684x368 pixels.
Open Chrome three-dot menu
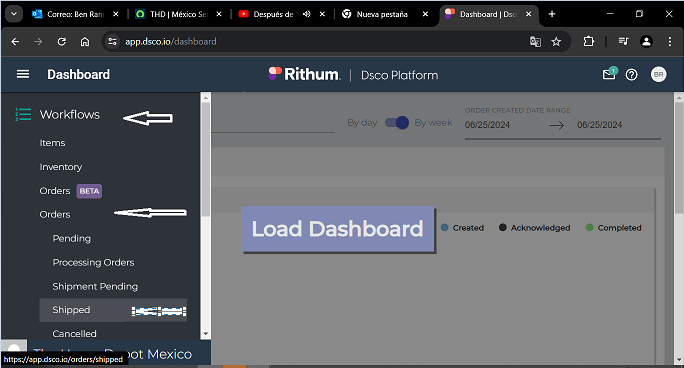(x=670, y=42)
